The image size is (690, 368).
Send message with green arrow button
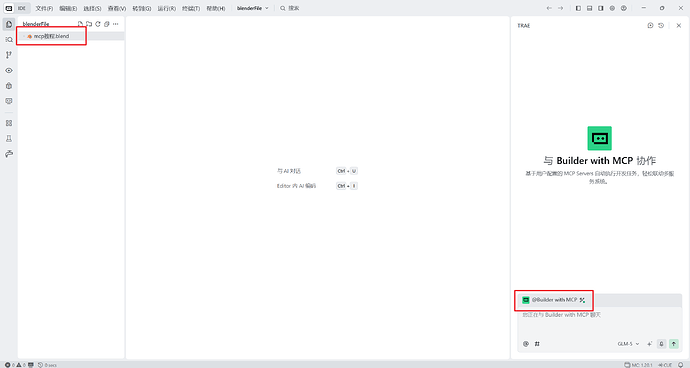[674, 344]
